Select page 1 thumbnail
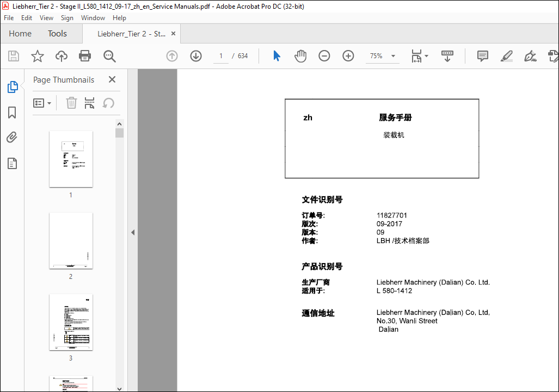Image resolution: width=559 pixels, height=392 pixels. click(x=71, y=159)
